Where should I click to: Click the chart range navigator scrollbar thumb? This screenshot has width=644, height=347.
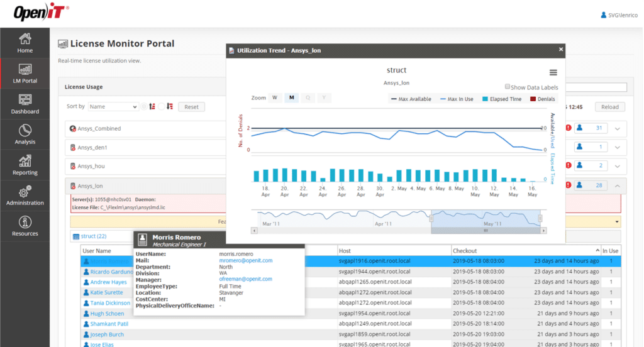point(485,231)
